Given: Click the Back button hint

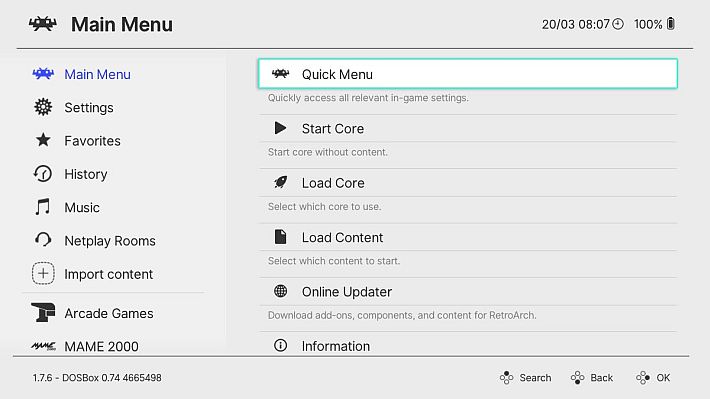Looking at the screenshot, I should [x=591, y=378].
